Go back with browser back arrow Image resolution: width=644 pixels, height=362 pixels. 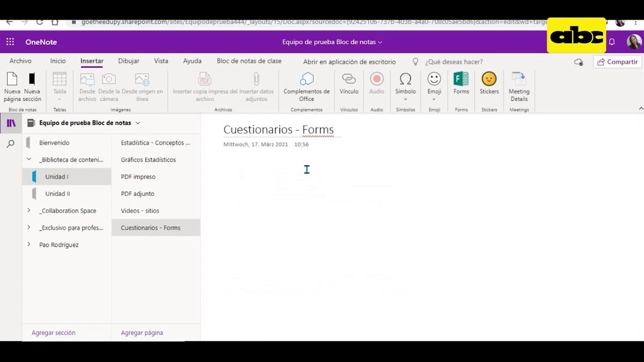pos(9,22)
